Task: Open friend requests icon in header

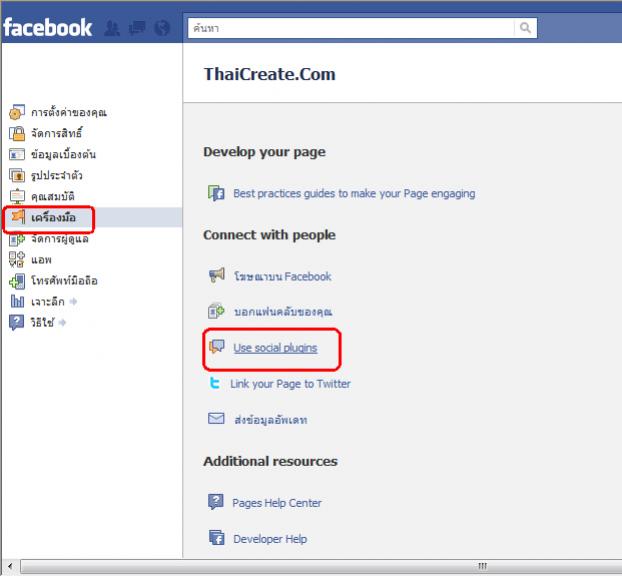Action: click(112, 28)
